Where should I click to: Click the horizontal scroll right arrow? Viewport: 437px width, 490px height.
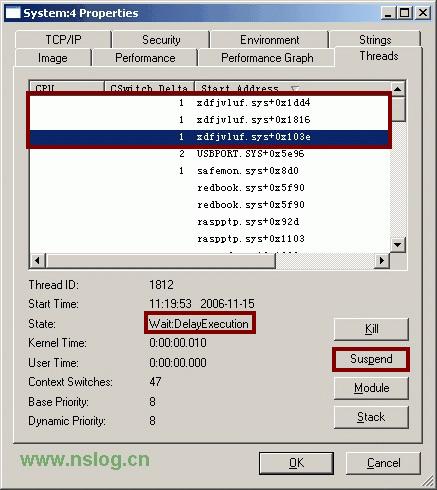[x=382, y=260]
